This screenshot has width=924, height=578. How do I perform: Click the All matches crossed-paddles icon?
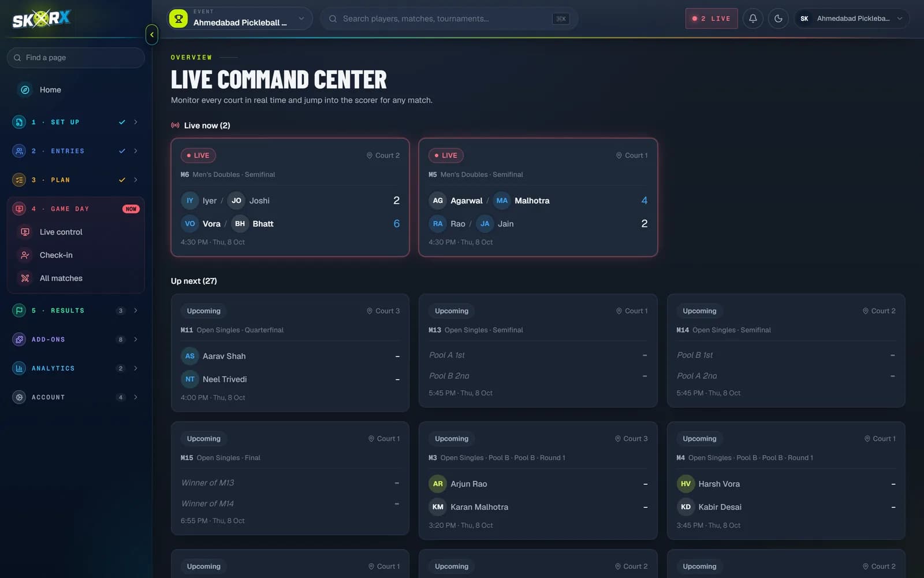(25, 278)
